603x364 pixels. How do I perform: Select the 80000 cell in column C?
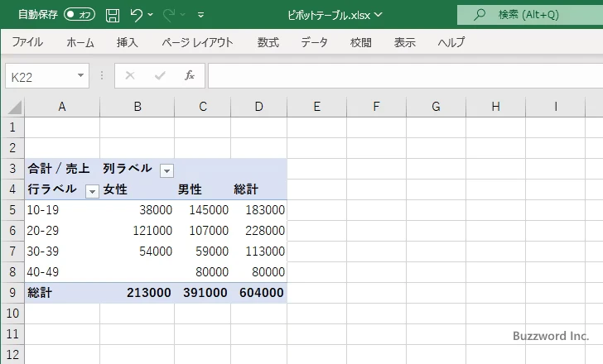point(203,272)
